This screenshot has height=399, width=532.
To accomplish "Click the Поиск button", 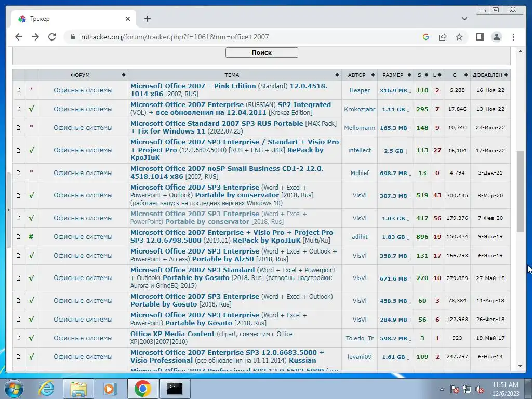I will coord(262,52).
